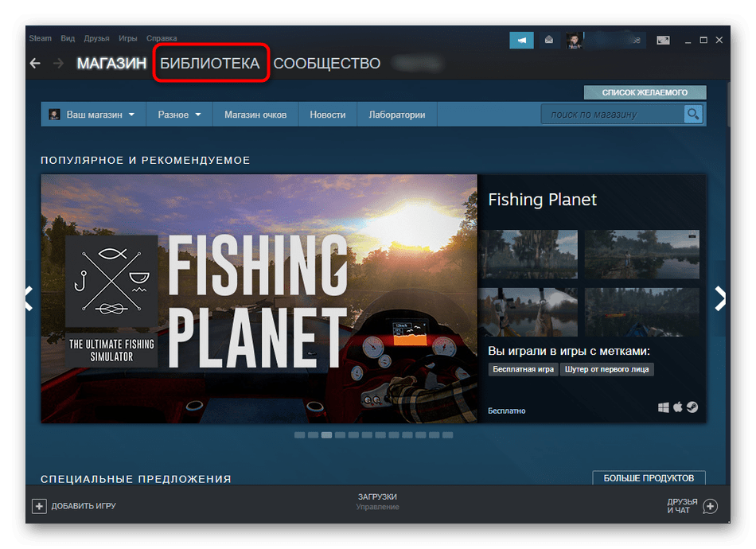Open the 'Вид' menu
756x549 pixels.
(68, 38)
